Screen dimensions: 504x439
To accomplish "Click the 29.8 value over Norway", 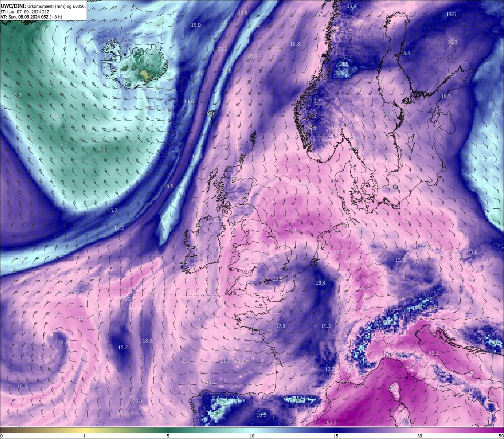I will [311, 128].
